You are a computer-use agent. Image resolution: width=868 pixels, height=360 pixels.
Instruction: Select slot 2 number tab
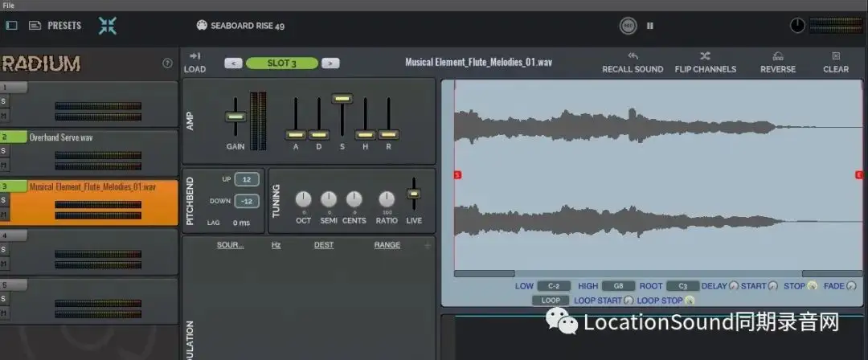pos(14,137)
